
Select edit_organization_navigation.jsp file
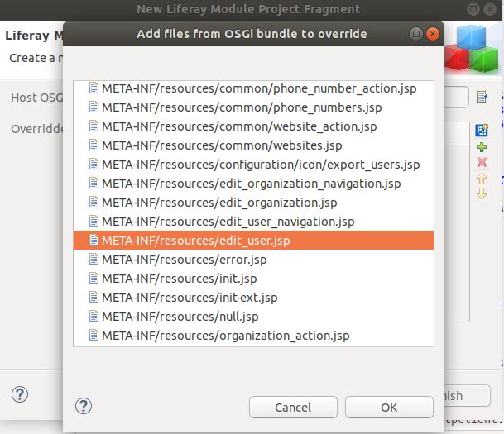[x=253, y=184]
